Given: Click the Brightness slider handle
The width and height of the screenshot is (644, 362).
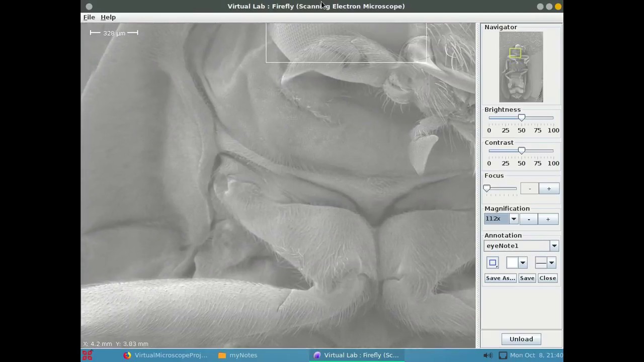Looking at the screenshot, I should [522, 118].
